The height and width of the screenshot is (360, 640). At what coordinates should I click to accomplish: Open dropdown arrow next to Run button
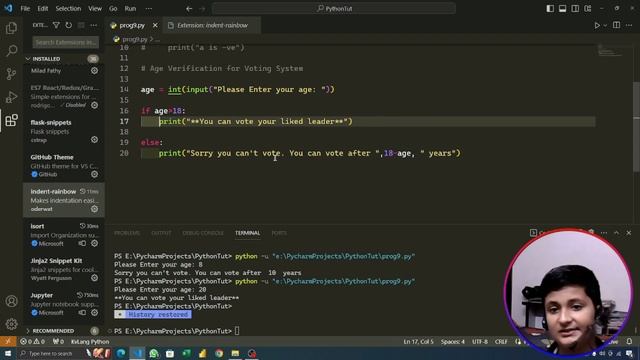(x=605, y=25)
